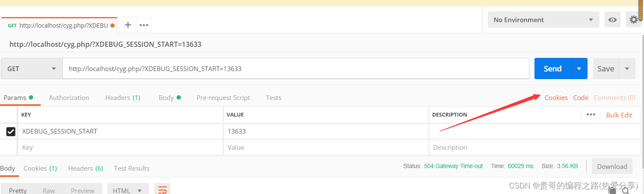The width and height of the screenshot is (644, 194).
Task: Open tab options via three-dot icon beside plus
Action: (x=144, y=25)
